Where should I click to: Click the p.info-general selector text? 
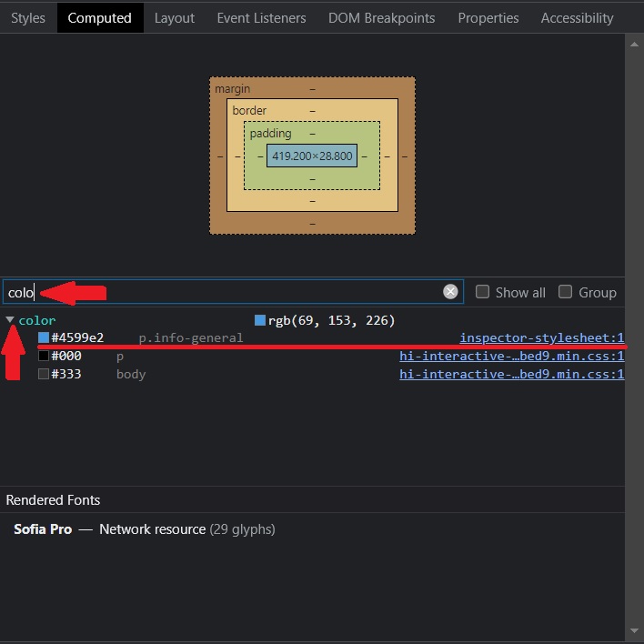[191, 338]
